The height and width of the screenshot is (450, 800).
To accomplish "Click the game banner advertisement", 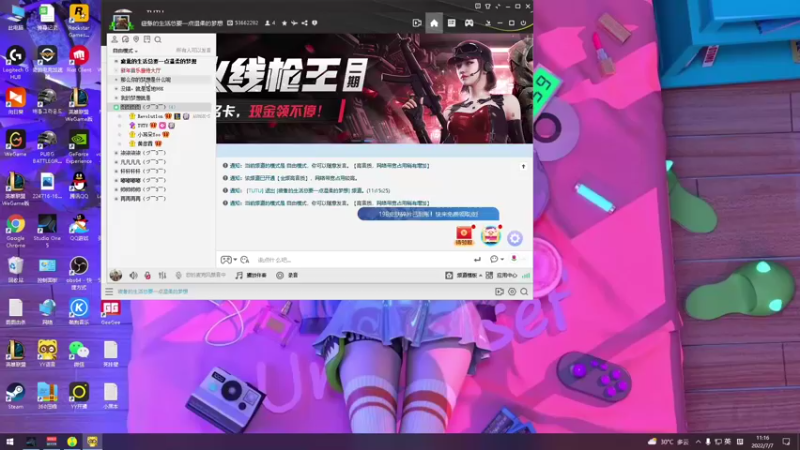I will pos(374,88).
